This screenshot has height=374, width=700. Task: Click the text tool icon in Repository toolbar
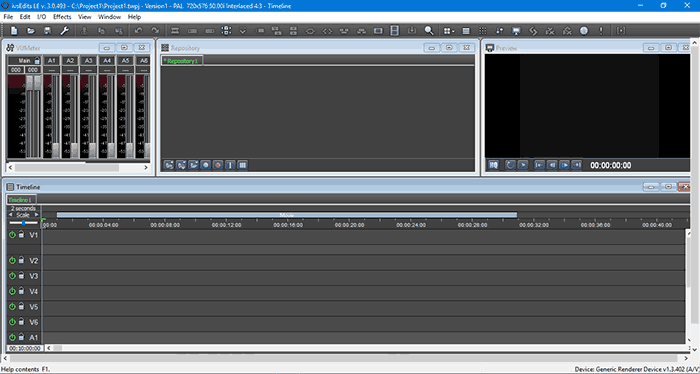230,165
